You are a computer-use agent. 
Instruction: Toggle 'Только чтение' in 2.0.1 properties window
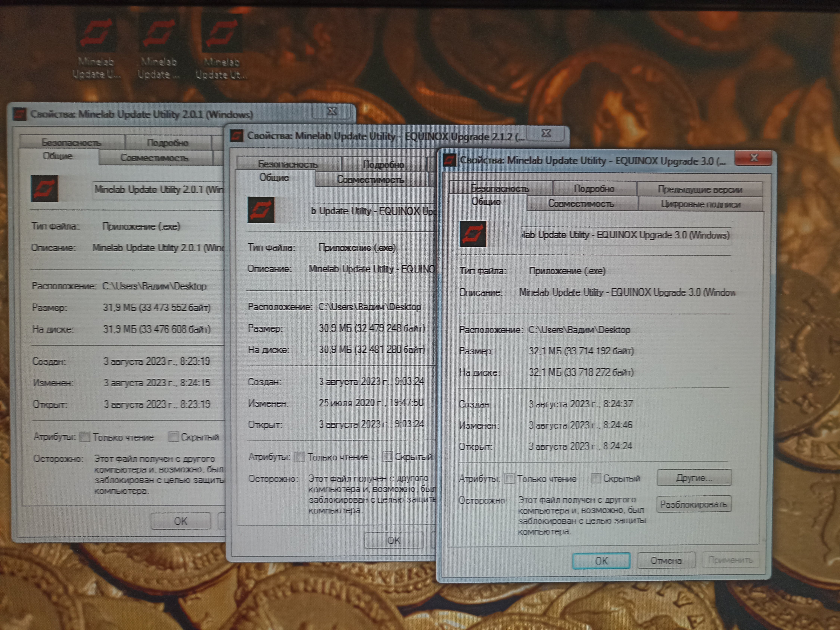pos(85,437)
